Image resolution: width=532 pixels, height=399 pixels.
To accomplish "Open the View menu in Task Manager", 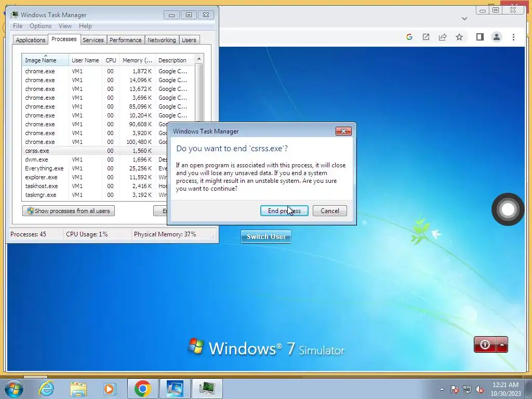I will [x=65, y=26].
